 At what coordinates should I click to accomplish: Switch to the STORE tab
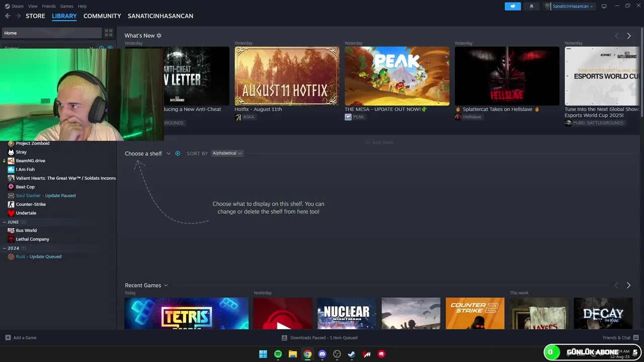click(x=35, y=16)
